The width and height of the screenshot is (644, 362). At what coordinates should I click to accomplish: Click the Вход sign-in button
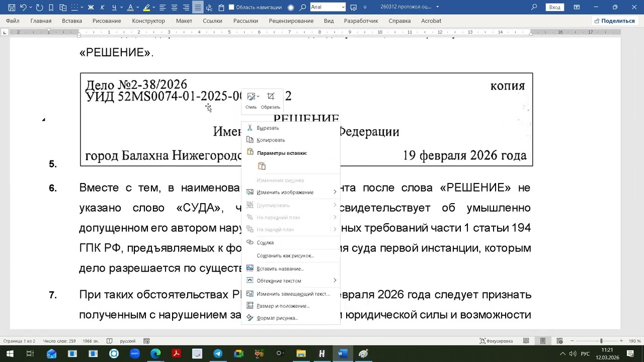[554, 7]
